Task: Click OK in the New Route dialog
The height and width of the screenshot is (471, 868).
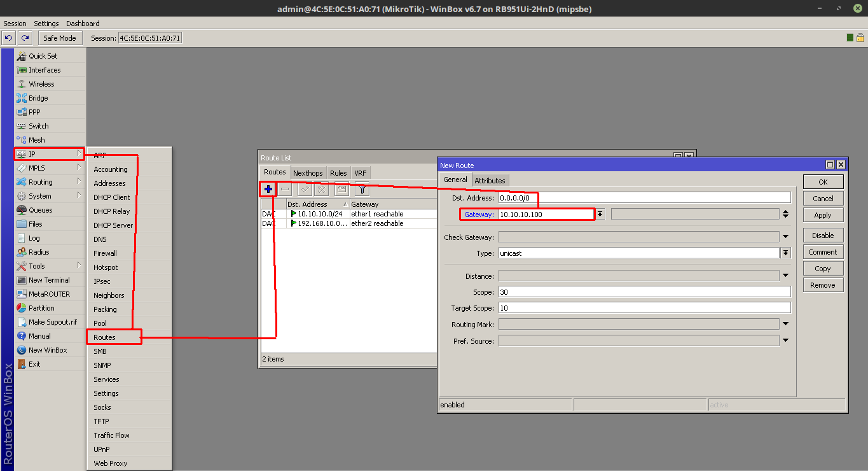Action: pyautogui.click(x=823, y=182)
